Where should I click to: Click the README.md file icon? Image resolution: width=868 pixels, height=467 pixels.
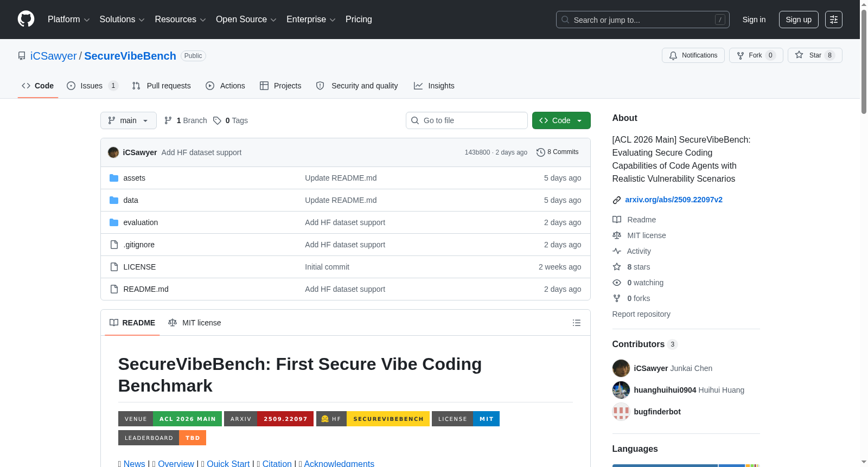point(114,289)
